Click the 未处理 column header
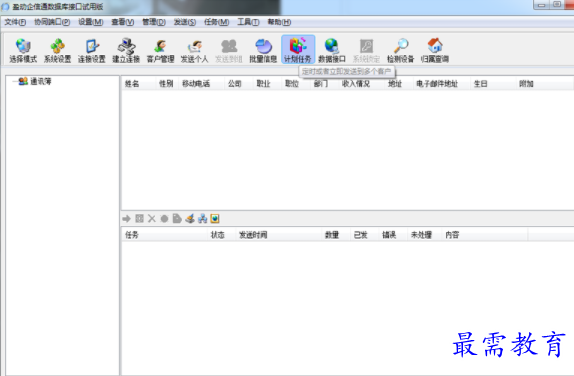 coord(425,235)
